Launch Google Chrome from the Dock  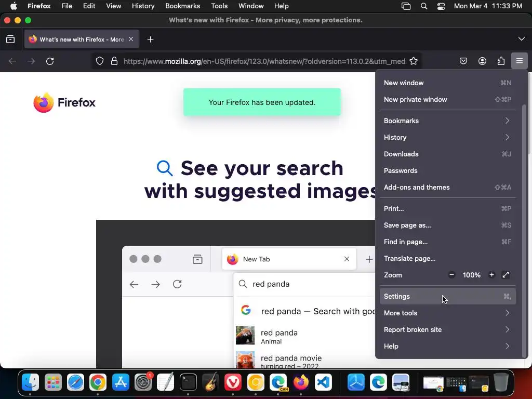98,382
